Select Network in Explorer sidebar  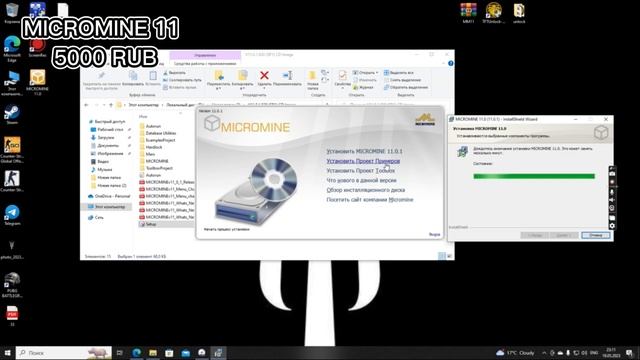pos(96,218)
